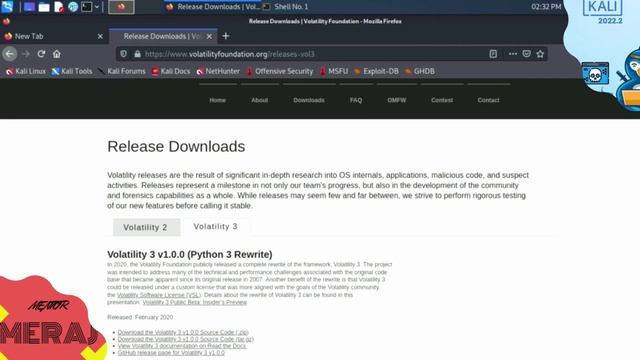Click the Released February 2020 text
The width and height of the screenshot is (640, 360).
pyautogui.click(x=140, y=317)
